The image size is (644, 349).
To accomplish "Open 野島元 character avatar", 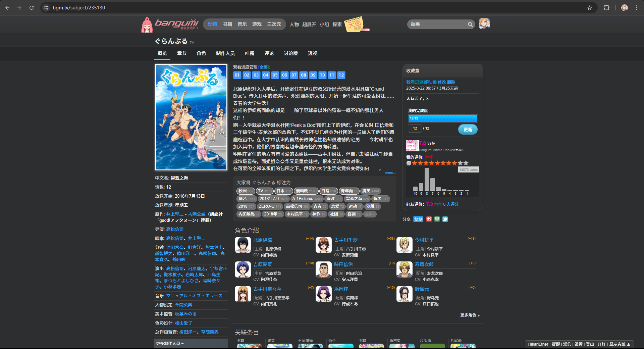I will coord(405,294).
